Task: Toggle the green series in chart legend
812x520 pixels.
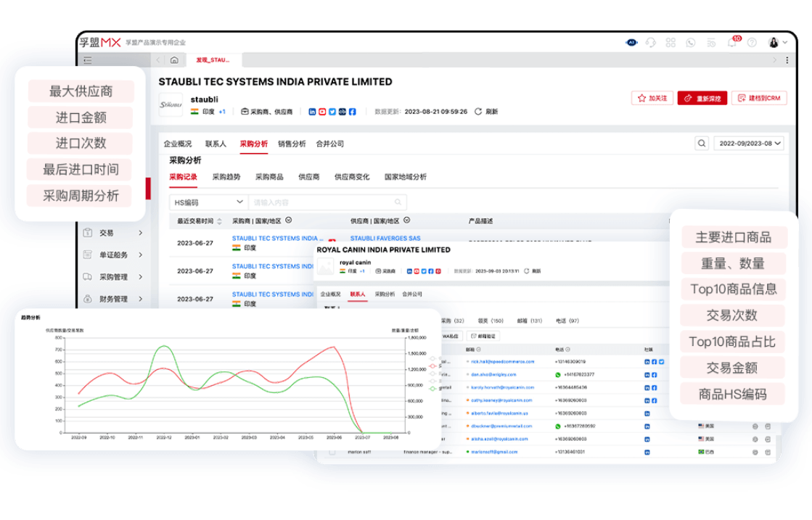Action: (433, 388)
